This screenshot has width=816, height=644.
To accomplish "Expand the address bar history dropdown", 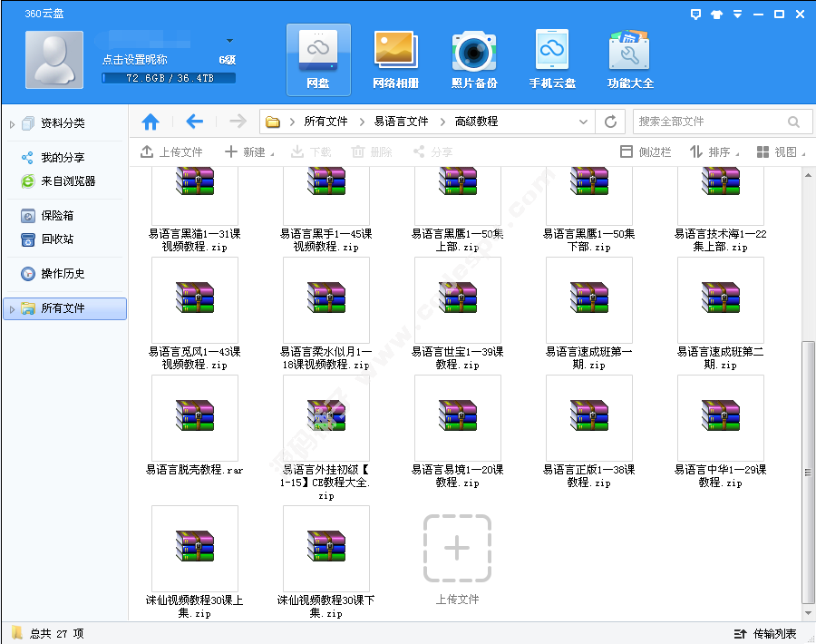I will (x=583, y=122).
